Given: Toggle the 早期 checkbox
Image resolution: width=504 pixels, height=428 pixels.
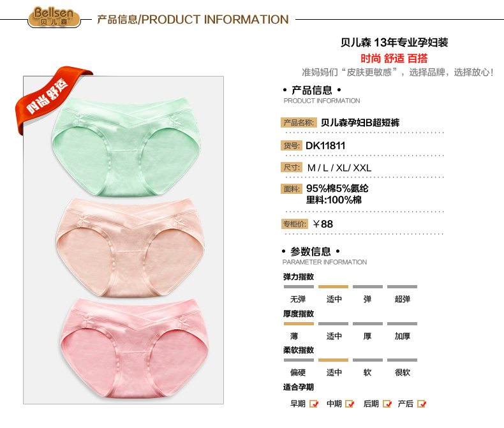Looking at the screenshot, I should [x=313, y=404].
